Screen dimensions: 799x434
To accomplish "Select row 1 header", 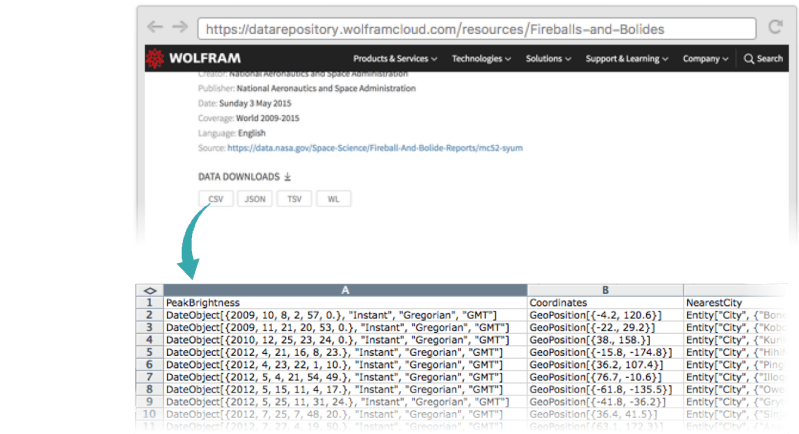I will 149,303.
